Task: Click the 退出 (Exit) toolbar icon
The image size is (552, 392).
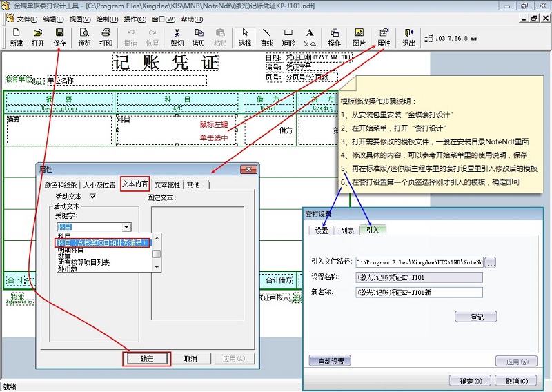Action: pyautogui.click(x=409, y=37)
